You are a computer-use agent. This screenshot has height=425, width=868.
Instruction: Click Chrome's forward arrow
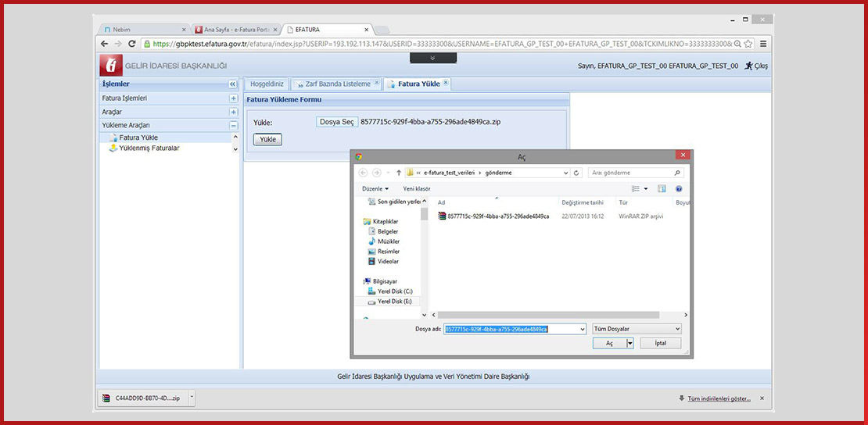(118, 43)
